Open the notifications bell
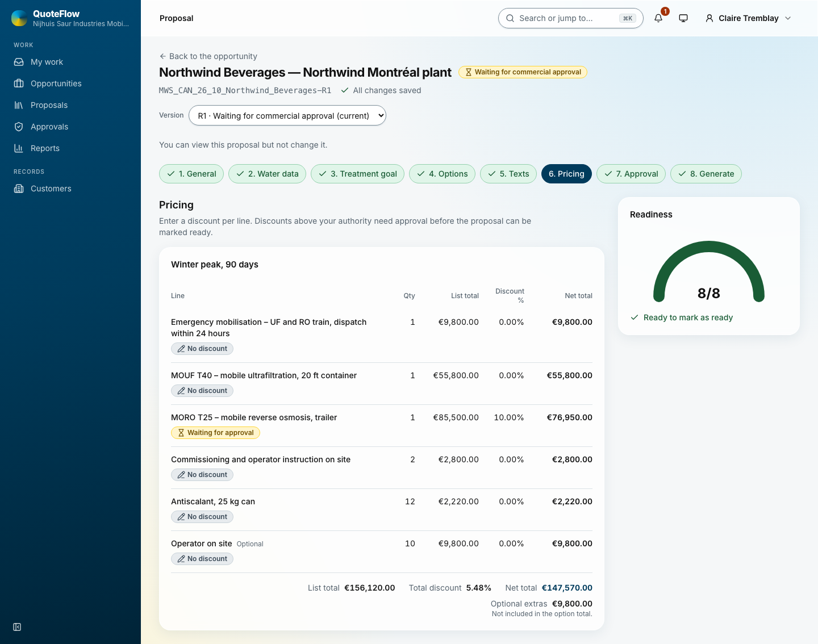Screen dimensions: 818x644 (658, 18)
